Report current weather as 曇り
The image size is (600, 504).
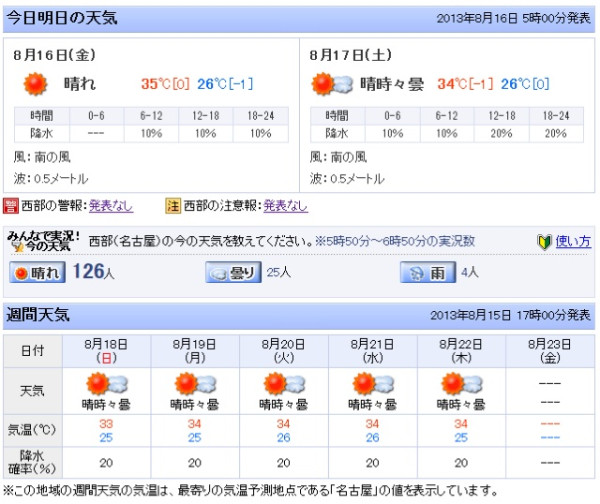coord(233,272)
